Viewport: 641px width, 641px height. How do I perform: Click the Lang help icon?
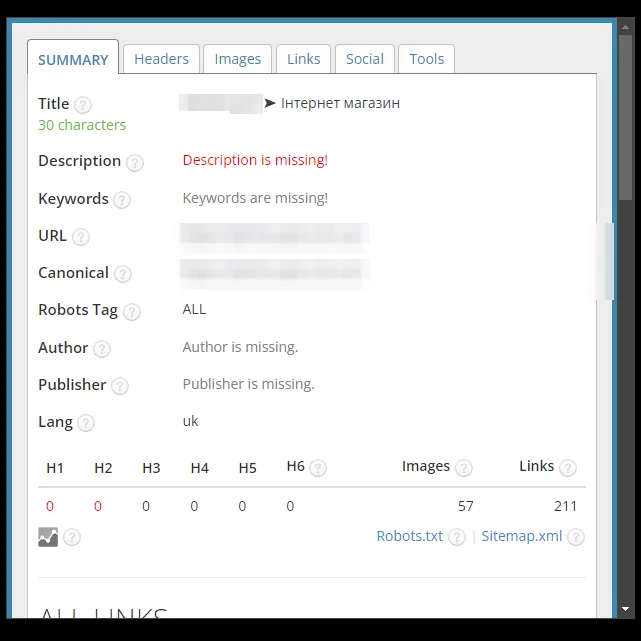(x=86, y=423)
